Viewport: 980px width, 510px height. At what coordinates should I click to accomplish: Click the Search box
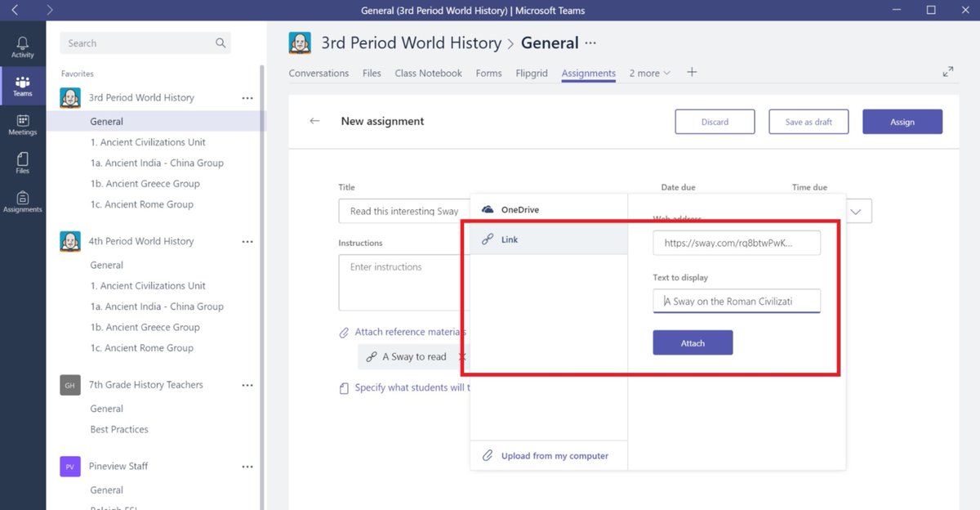coord(145,43)
